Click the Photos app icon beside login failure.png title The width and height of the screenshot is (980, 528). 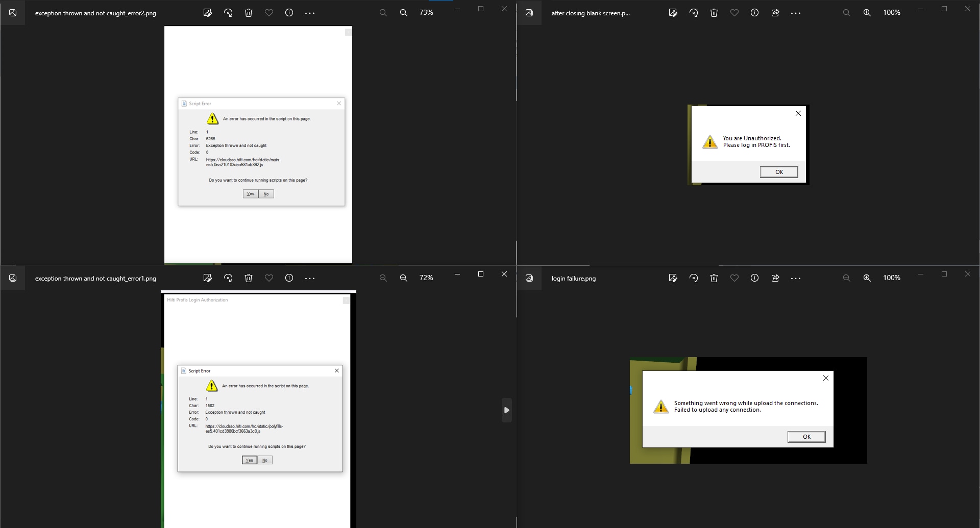point(529,278)
